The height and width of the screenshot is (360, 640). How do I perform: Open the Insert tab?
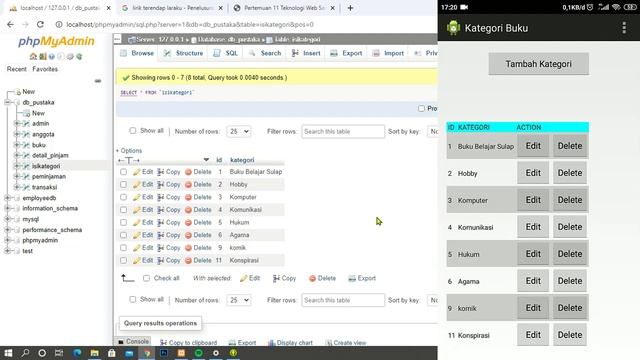(306, 53)
